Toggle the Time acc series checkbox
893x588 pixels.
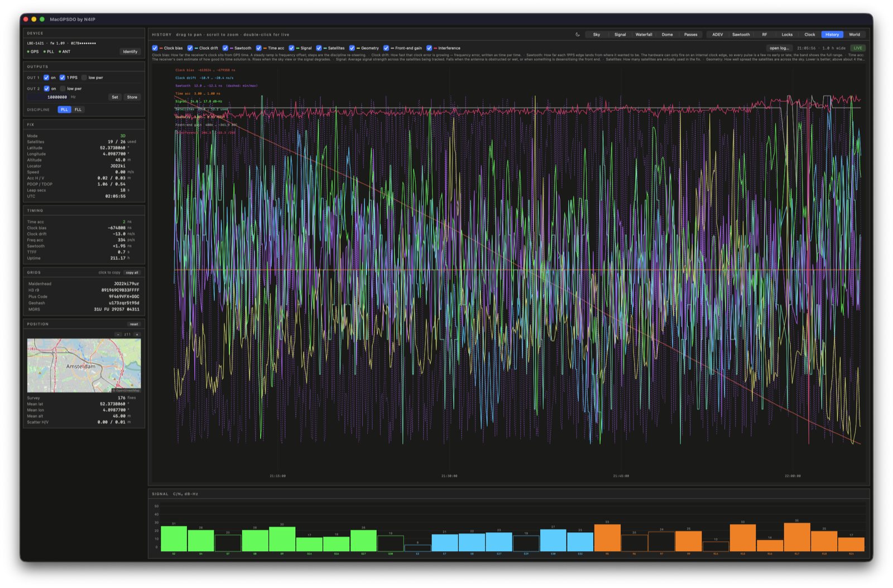point(259,48)
